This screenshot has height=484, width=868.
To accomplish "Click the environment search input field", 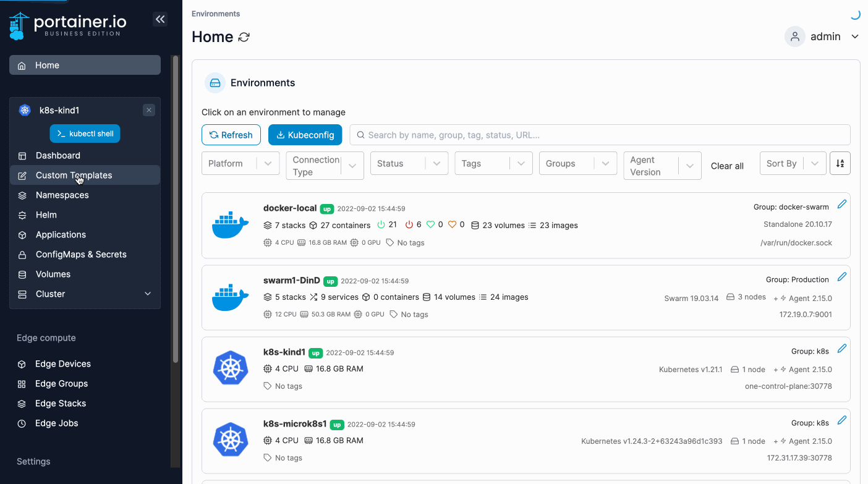I will 600,135.
